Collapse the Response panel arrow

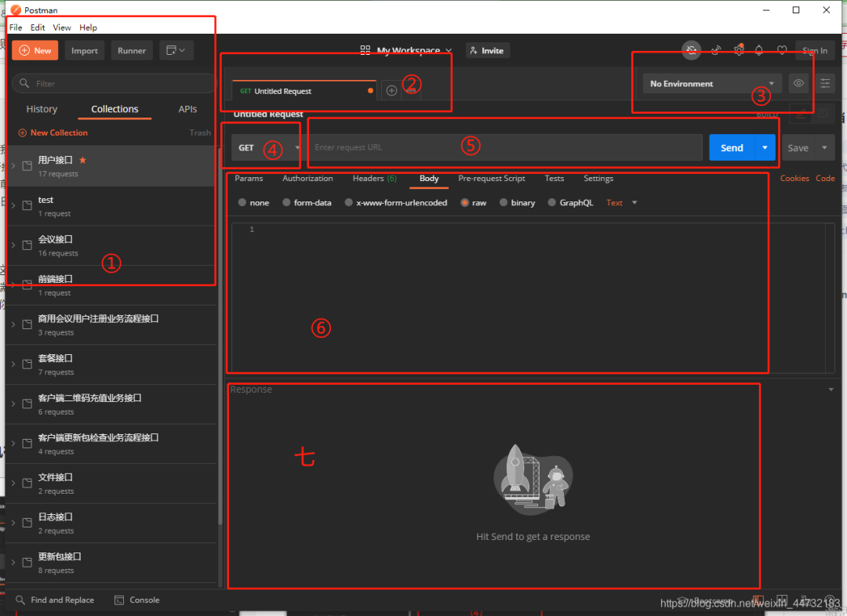pos(831,390)
